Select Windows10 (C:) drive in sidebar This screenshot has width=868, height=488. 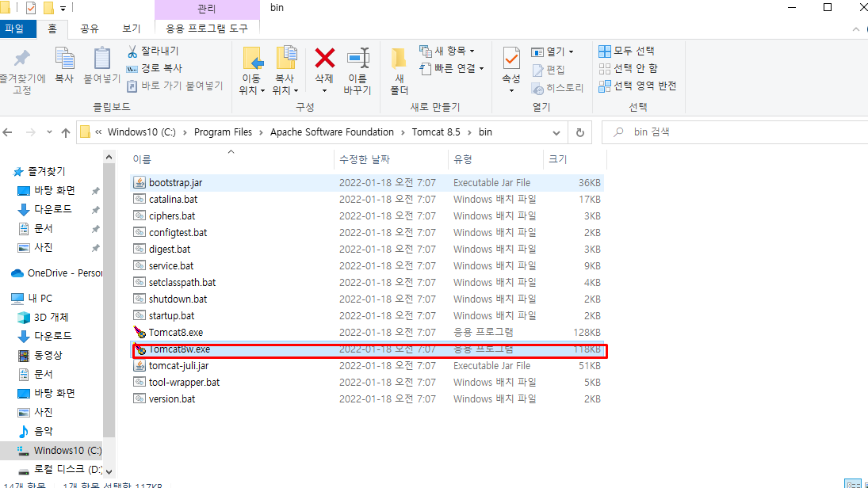52,451
